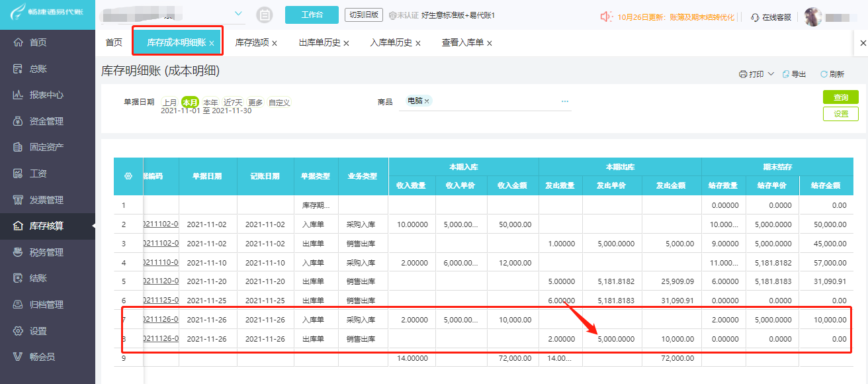Select the 近7天 date range
The width and height of the screenshot is (868, 384).
(x=233, y=103)
